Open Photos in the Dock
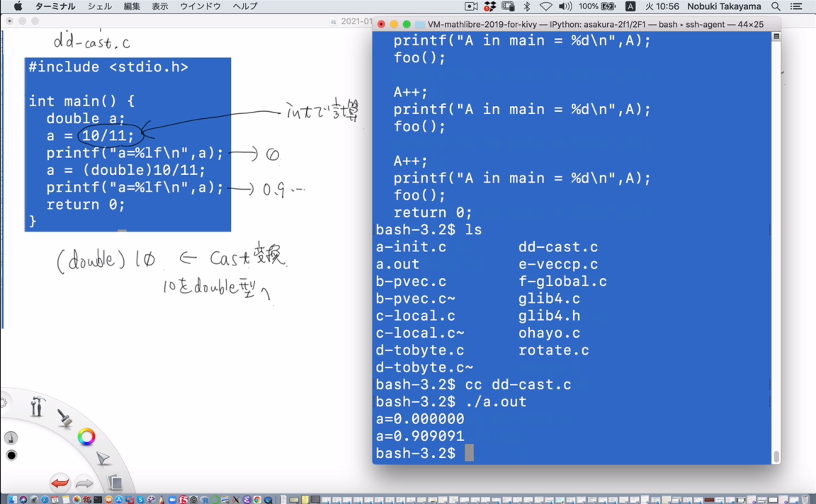This screenshot has width=816, height=504. [x=76, y=499]
